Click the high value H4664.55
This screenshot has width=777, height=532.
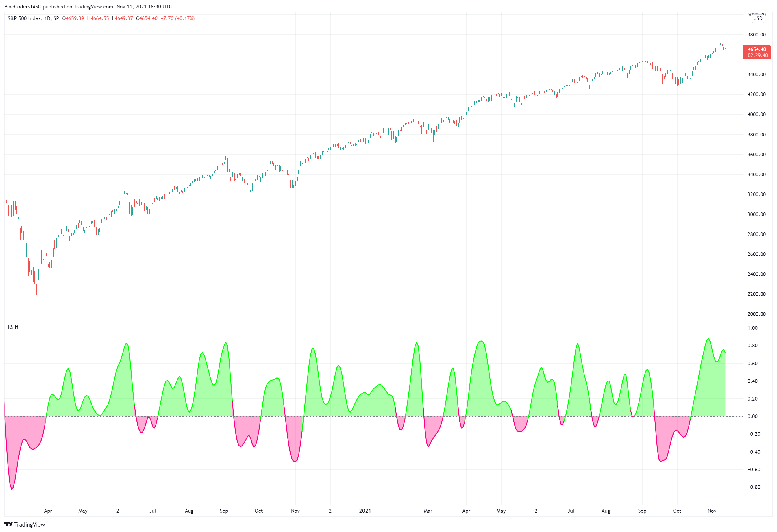coord(98,18)
